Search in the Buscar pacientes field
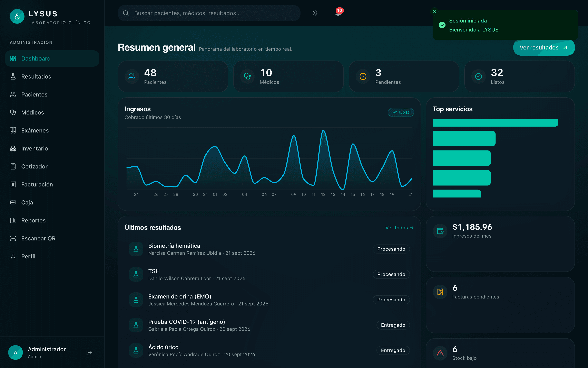The image size is (588, 368). 209,13
